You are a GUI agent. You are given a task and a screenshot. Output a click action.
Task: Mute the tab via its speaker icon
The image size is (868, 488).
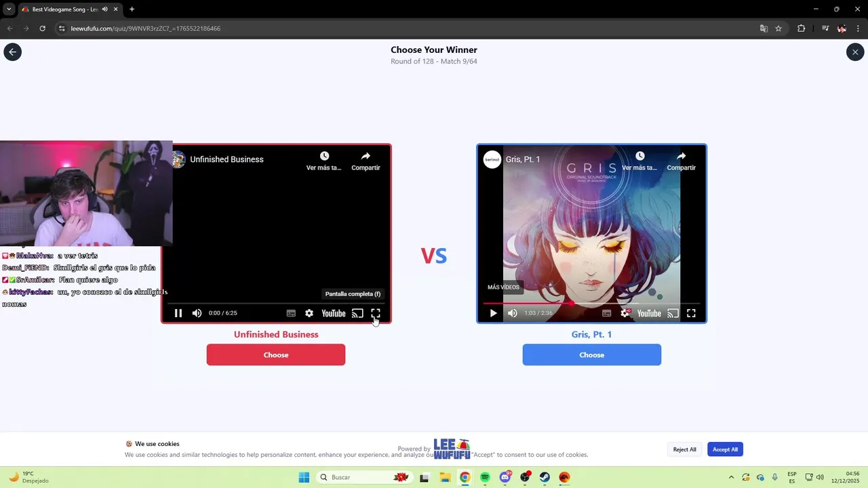click(104, 9)
